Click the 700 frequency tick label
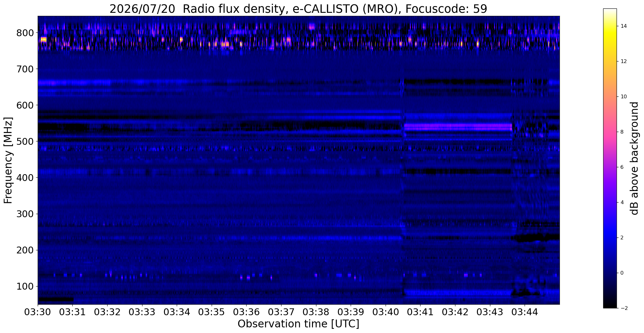This screenshot has height=333, width=644. coord(25,69)
